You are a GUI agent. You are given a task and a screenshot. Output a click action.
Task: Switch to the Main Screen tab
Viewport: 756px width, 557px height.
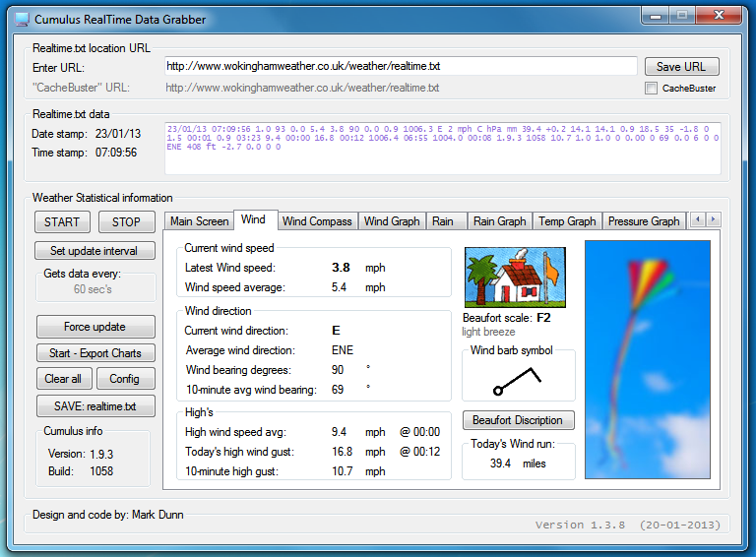click(199, 221)
